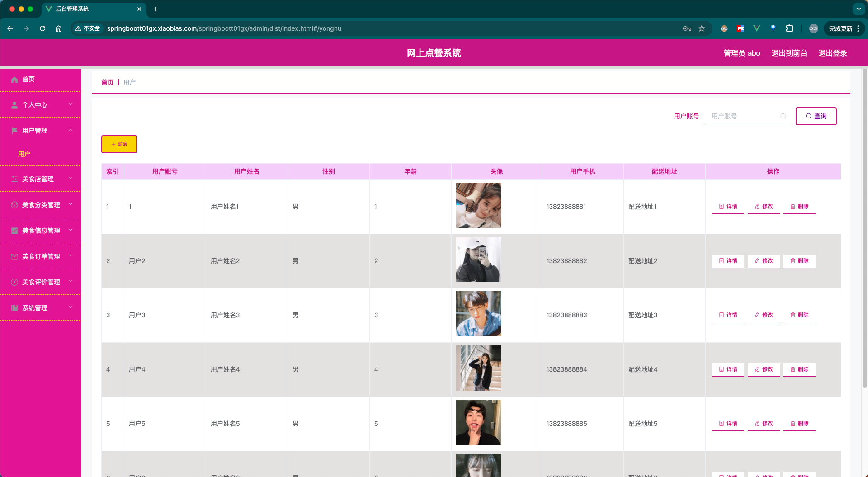Click the 美食信息管理 chart icon

click(x=14, y=231)
